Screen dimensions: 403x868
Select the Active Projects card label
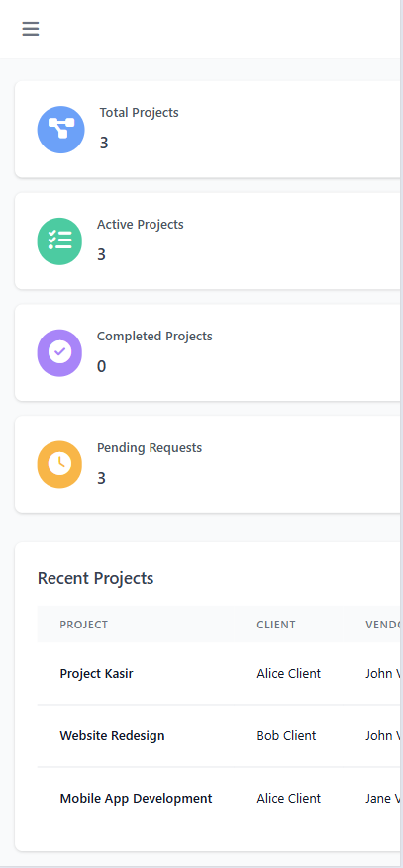tap(140, 225)
